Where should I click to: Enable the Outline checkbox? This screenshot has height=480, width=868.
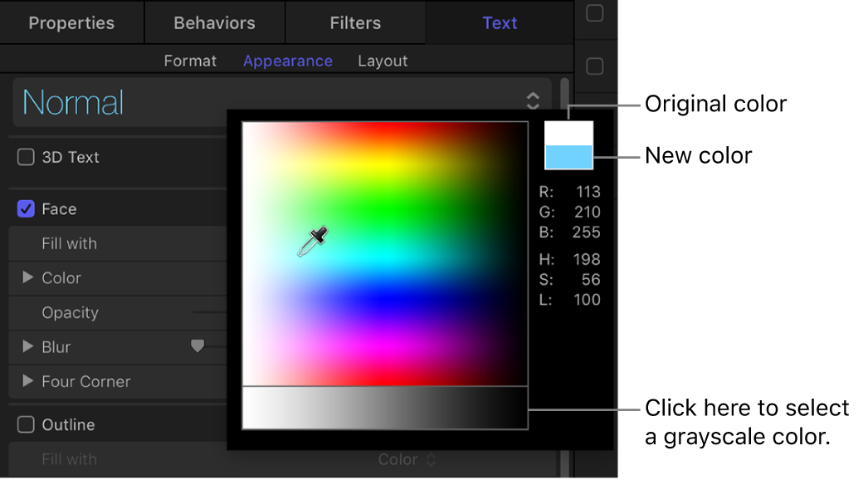pyautogui.click(x=25, y=424)
